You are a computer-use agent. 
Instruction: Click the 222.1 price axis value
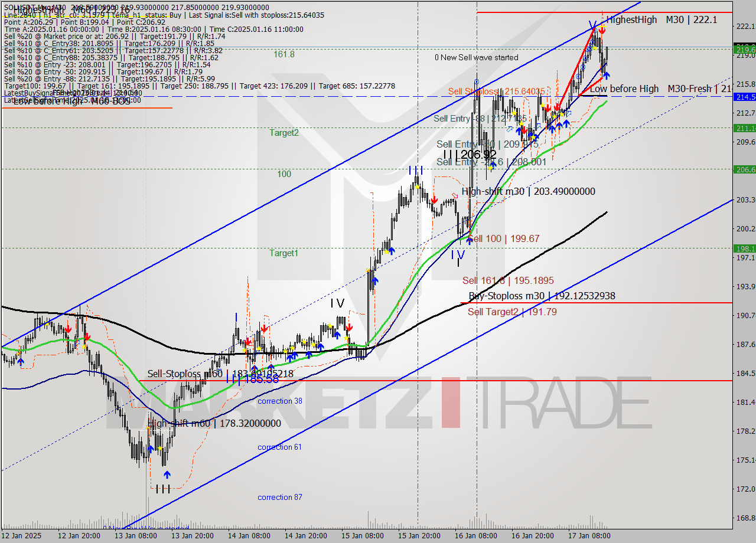pyautogui.click(x=745, y=27)
